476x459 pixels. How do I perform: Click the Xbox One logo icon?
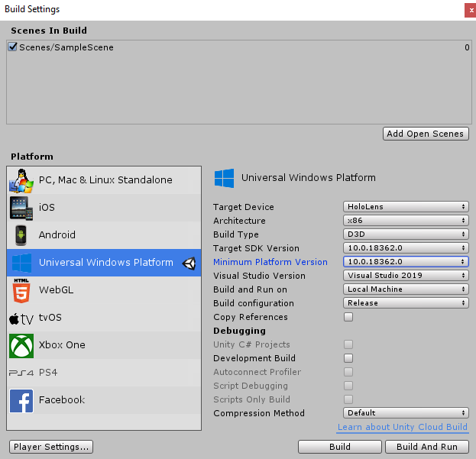pyautogui.click(x=21, y=346)
